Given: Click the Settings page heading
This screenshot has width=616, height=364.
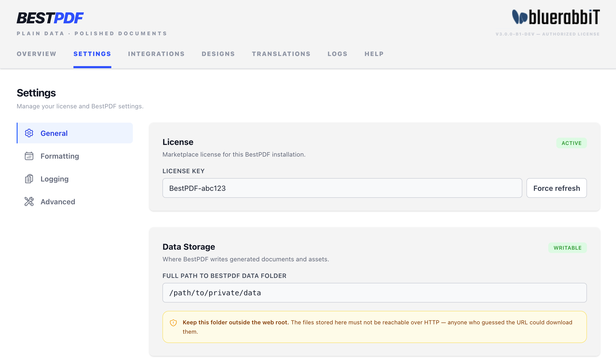Looking at the screenshot, I should click(x=36, y=93).
